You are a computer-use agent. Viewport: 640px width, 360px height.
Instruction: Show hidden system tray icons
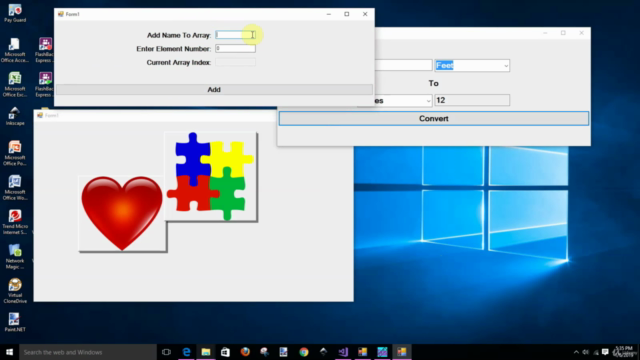click(576, 352)
